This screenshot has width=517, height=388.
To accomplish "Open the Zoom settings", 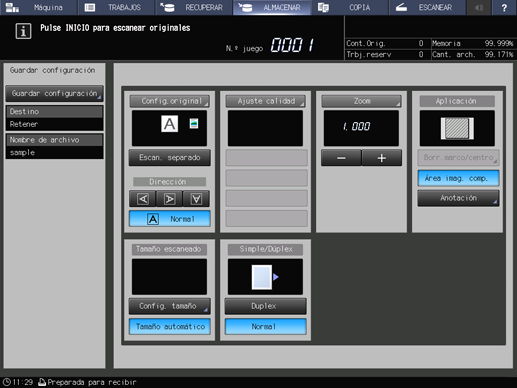I will (362, 101).
